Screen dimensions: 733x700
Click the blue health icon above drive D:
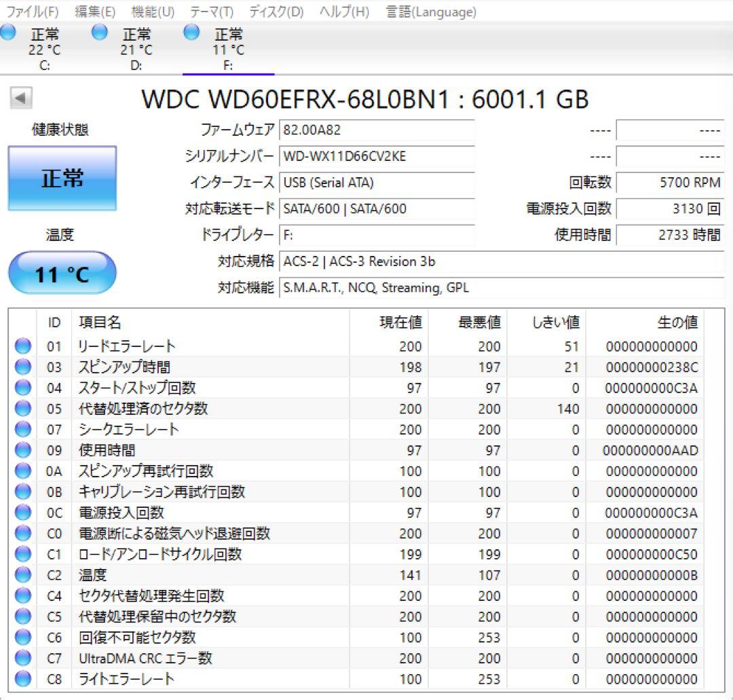point(100,31)
